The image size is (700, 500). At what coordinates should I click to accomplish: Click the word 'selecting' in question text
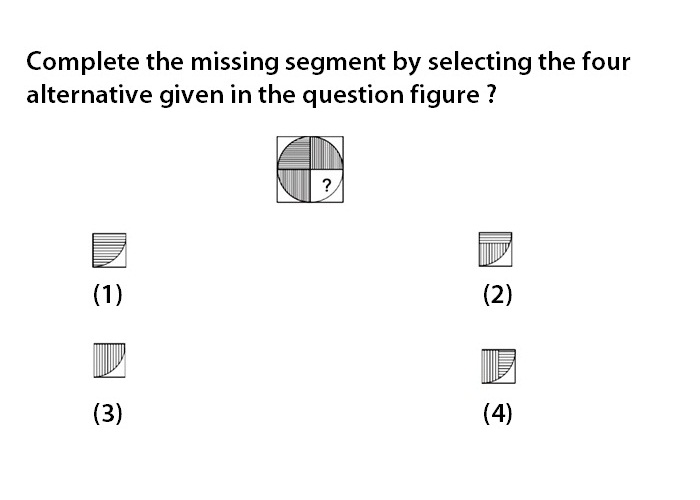pos(479,62)
